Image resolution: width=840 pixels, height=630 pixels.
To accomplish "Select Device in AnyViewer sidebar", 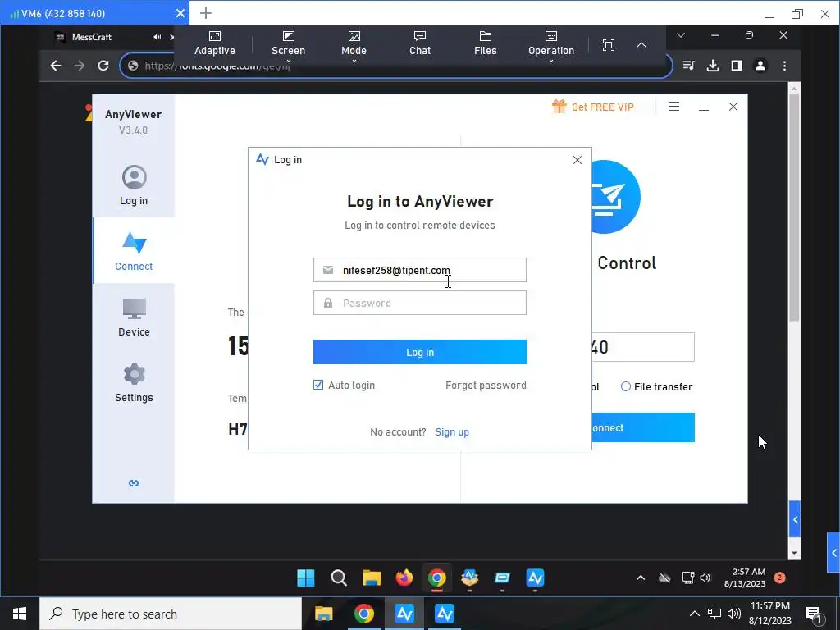I will point(134,317).
